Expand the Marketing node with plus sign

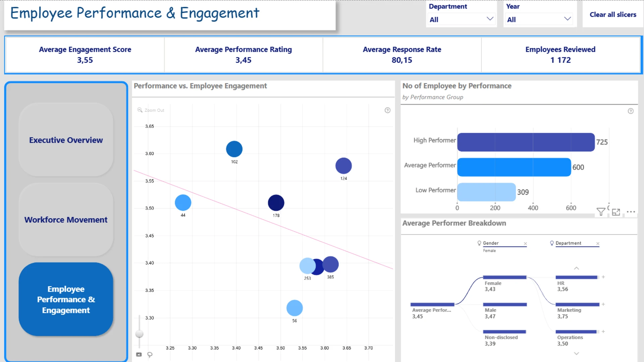click(x=603, y=304)
